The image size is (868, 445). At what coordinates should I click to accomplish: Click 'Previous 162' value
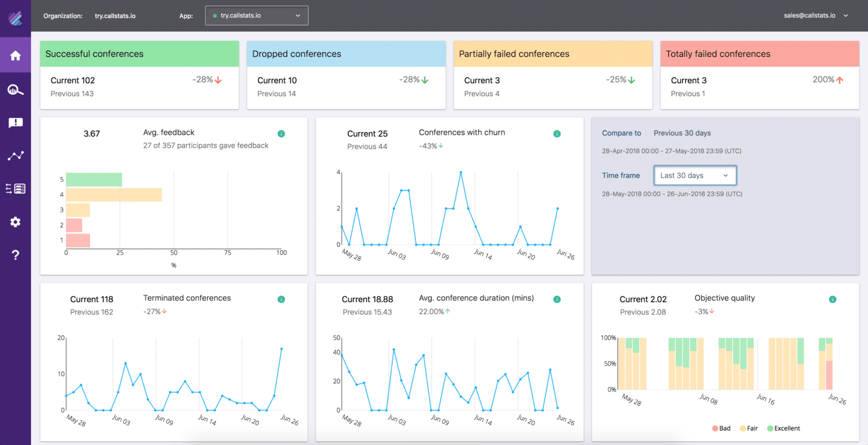[x=92, y=312]
